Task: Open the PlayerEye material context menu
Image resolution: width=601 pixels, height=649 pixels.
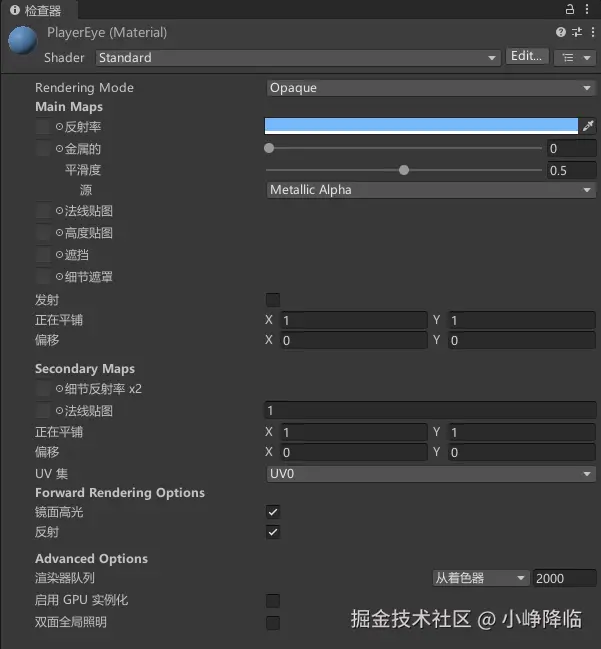Action: point(593,32)
